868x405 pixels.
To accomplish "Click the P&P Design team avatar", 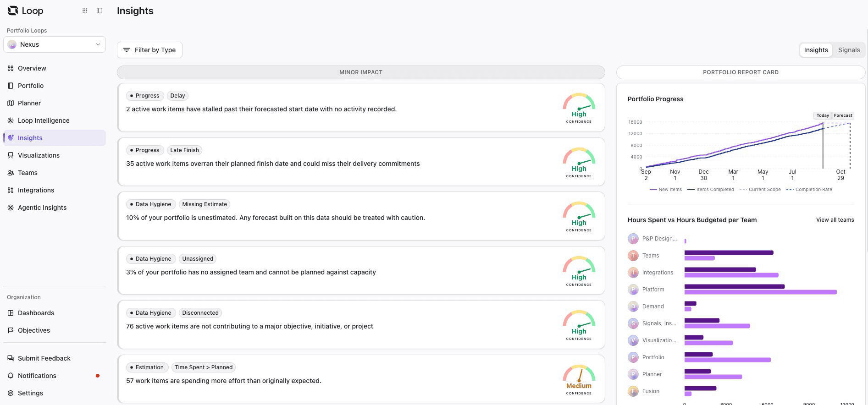I will pos(633,239).
